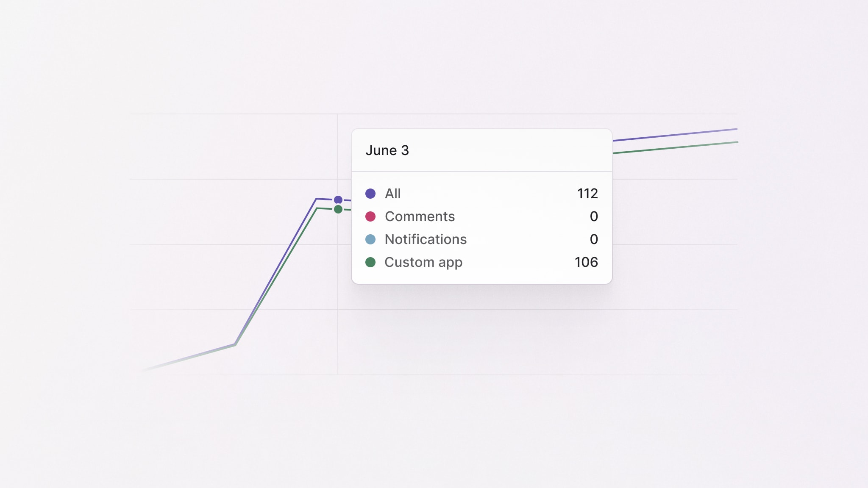Viewport: 868px width, 488px height.
Task: Click the blue Notifications legend dot
Action: click(370, 239)
